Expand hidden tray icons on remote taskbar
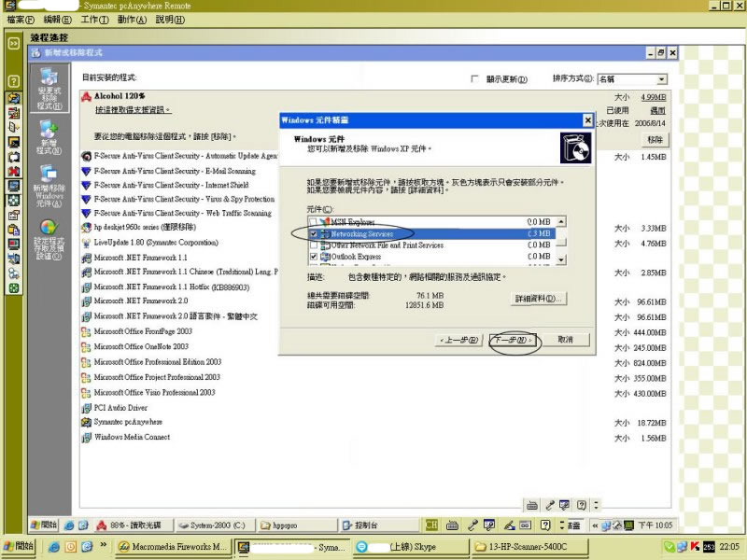Viewport: 747px width, 560px height. (x=595, y=525)
